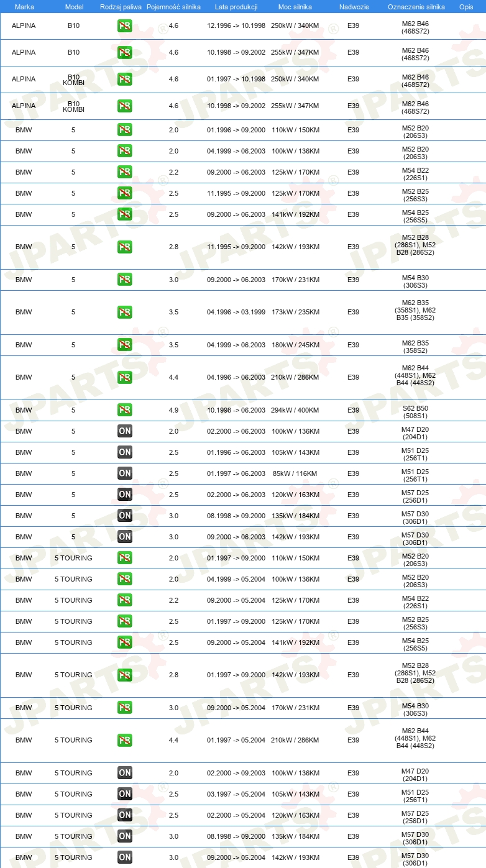Click the Marka column header
The height and width of the screenshot is (868, 486).
[24, 7]
